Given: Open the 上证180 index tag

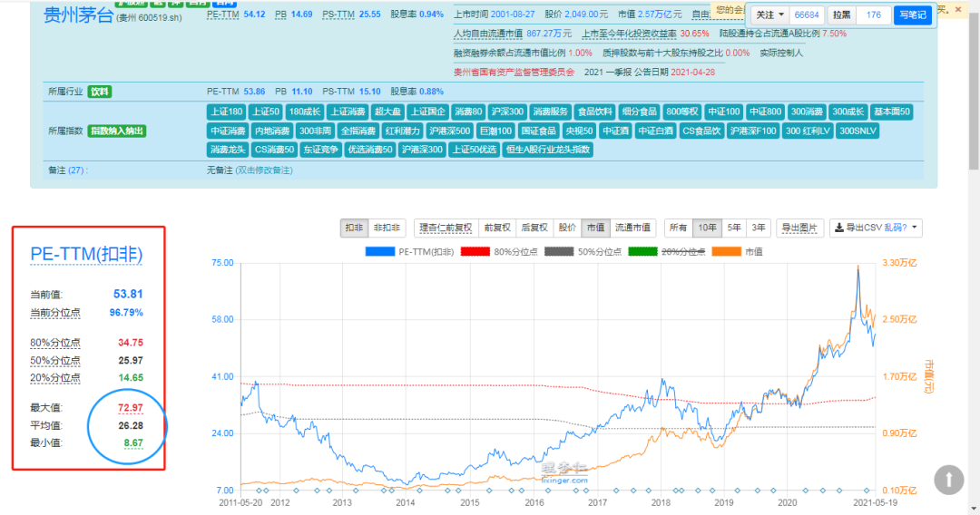Looking at the screenshot, I should pyautogui.click(x=226, y=112).
